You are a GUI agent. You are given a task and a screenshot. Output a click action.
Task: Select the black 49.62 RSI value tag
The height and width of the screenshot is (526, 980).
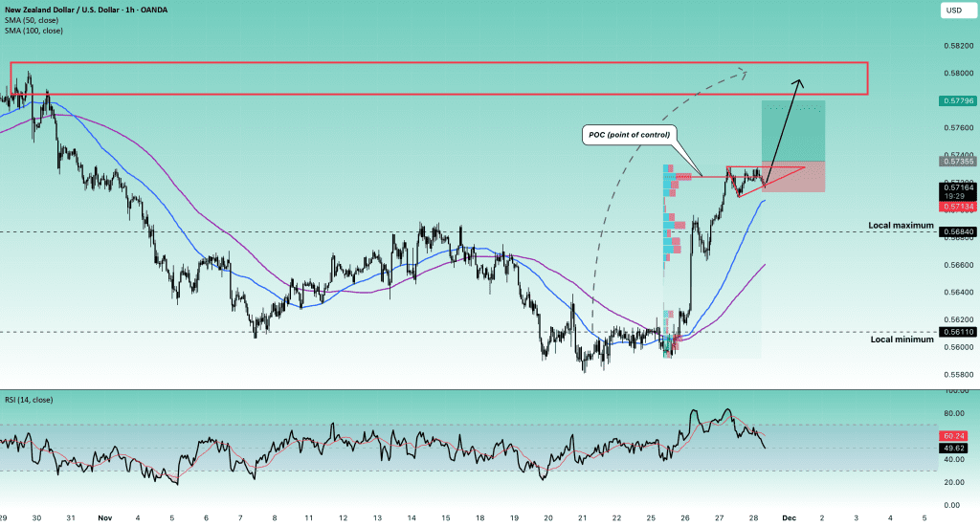coord(953,447)
